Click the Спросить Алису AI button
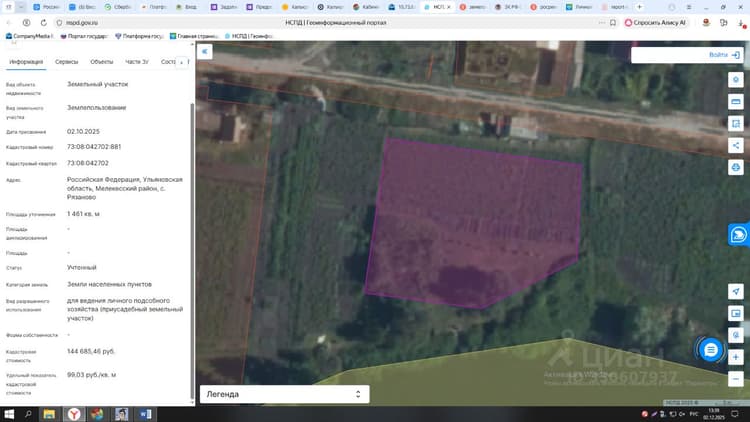Image resolution: width=750 pixels, height=422 pixels. coord(655,22)
